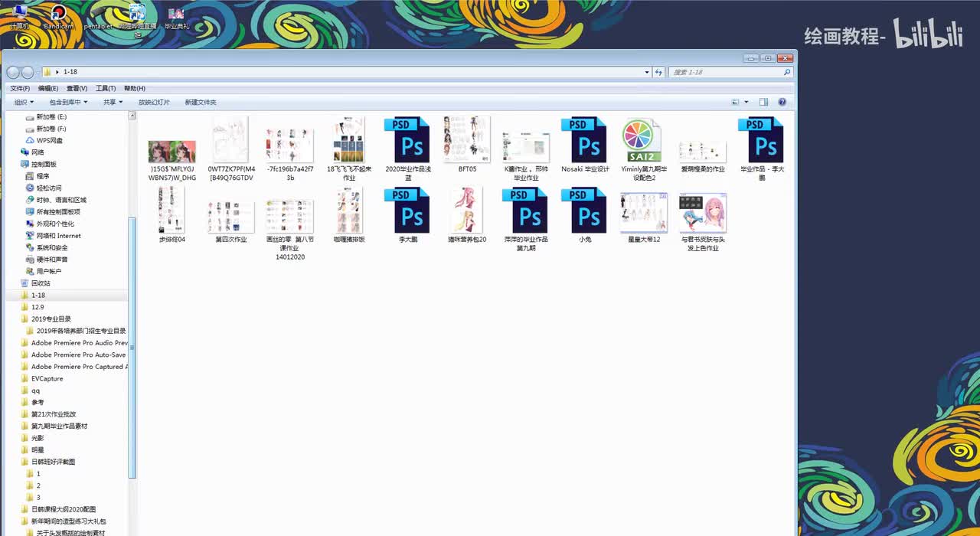
Task: Click the navigation pane vertical scrollbar
Action: coord(132,348)
